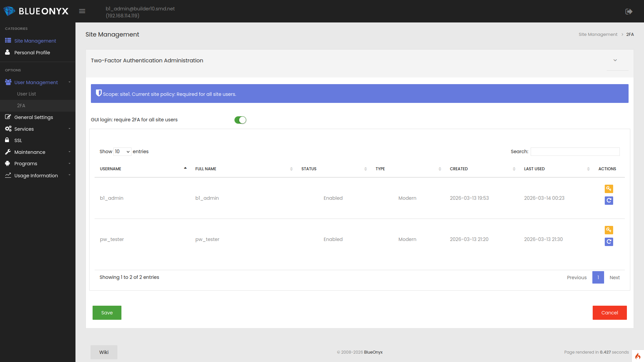Image resolution: width=644 pixels, height=362 pixels.
Task: Click the red Cancel button
Action: click(x=609, y=313)
